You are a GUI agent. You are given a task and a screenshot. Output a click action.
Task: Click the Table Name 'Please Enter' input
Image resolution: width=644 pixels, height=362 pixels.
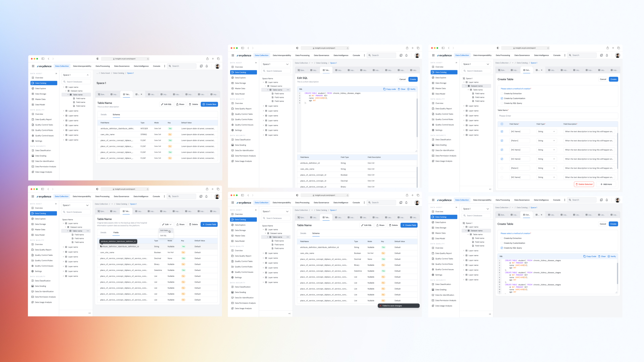pos(557,116)
